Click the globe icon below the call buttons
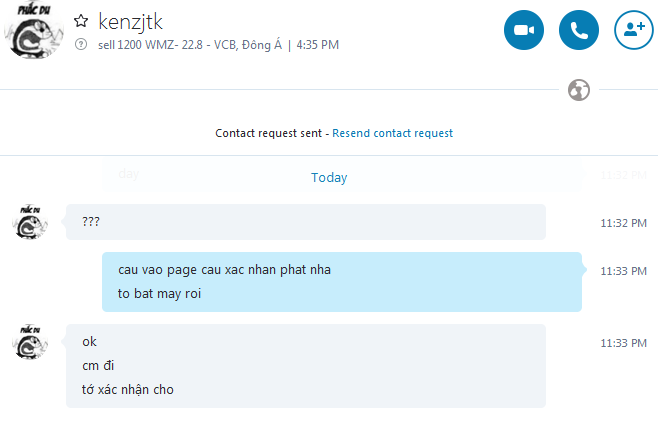The image size is (658, 443). pyautogui.click(x=578, y=90)
